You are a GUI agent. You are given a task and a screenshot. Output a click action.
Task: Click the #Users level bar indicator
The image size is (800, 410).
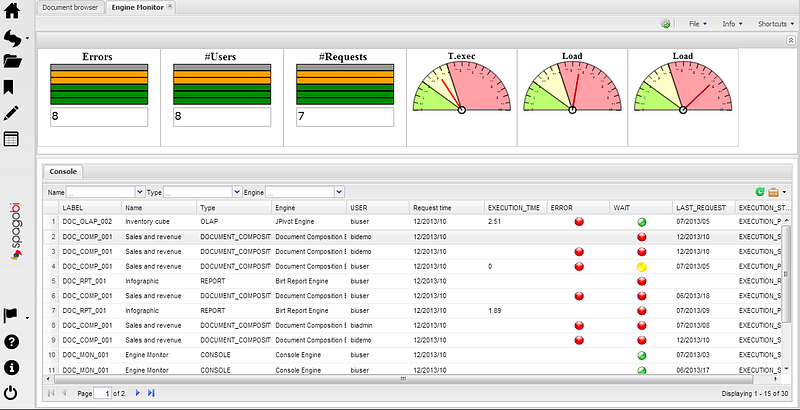tap(222, 84)
